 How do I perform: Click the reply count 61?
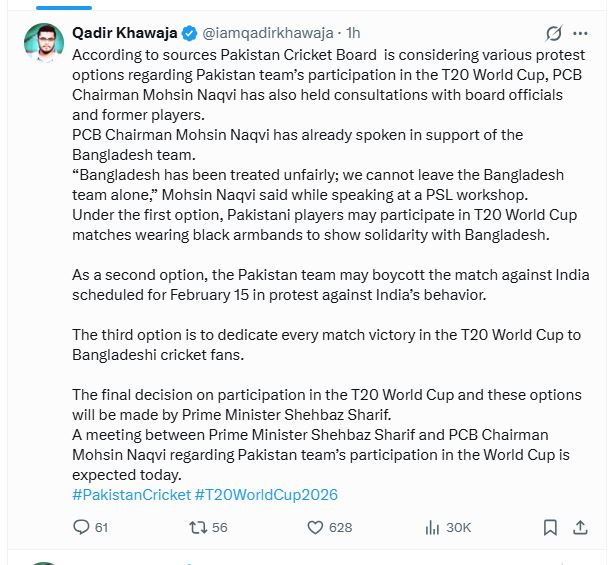coord(101,527)
